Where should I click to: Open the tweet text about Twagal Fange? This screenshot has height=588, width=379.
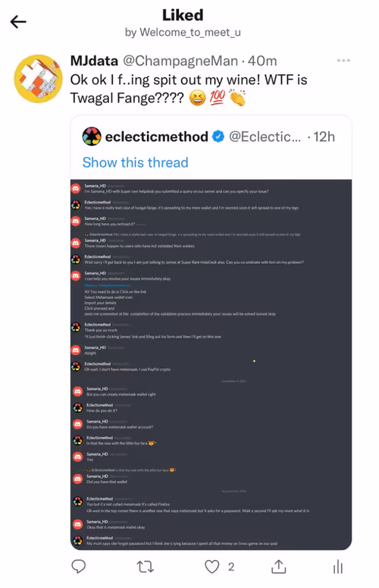189,89
